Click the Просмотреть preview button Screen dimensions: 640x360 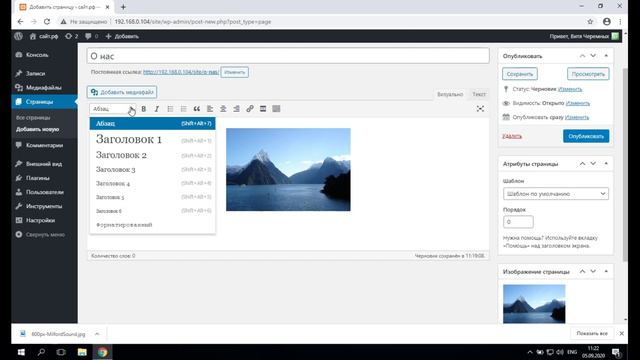point(588,74)
